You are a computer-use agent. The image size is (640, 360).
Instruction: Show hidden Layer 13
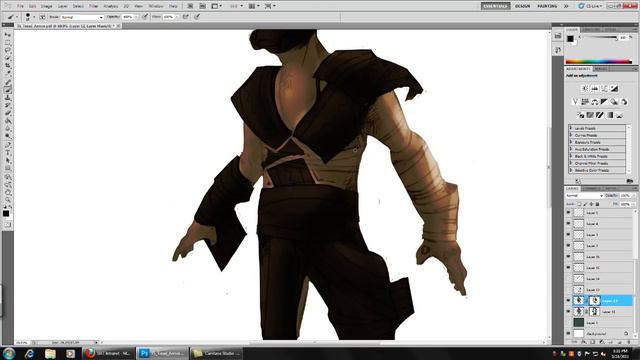click(568, 289)
